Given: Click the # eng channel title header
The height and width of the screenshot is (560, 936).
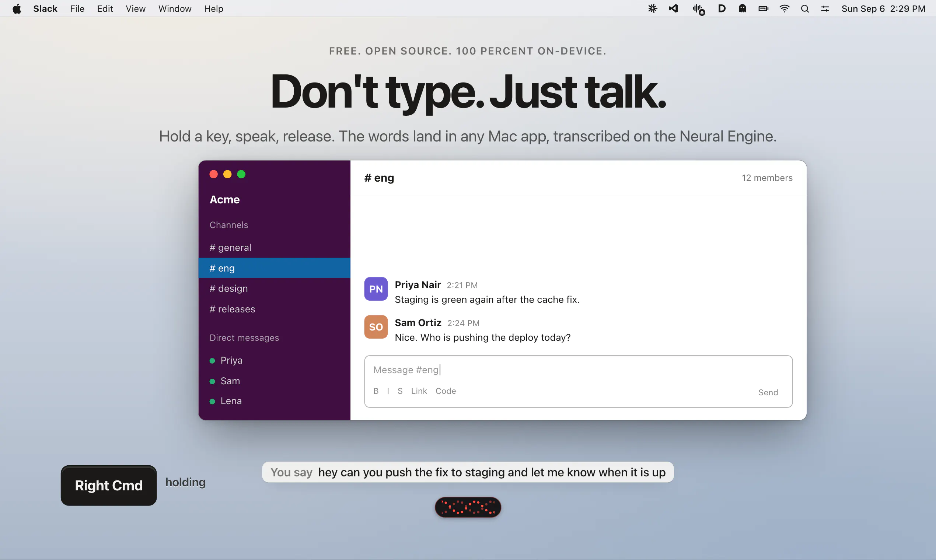Looking at the screenshot, I should coord(379,178).
